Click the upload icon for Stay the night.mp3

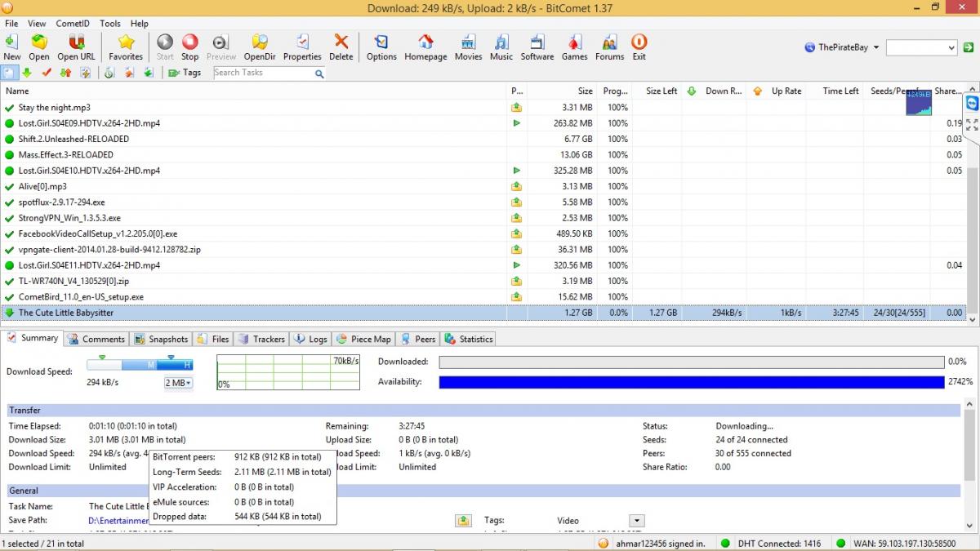516,108
